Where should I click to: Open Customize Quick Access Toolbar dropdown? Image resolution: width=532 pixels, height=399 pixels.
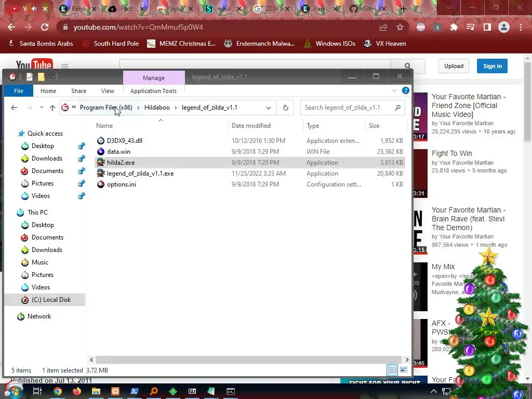[50, 77]
